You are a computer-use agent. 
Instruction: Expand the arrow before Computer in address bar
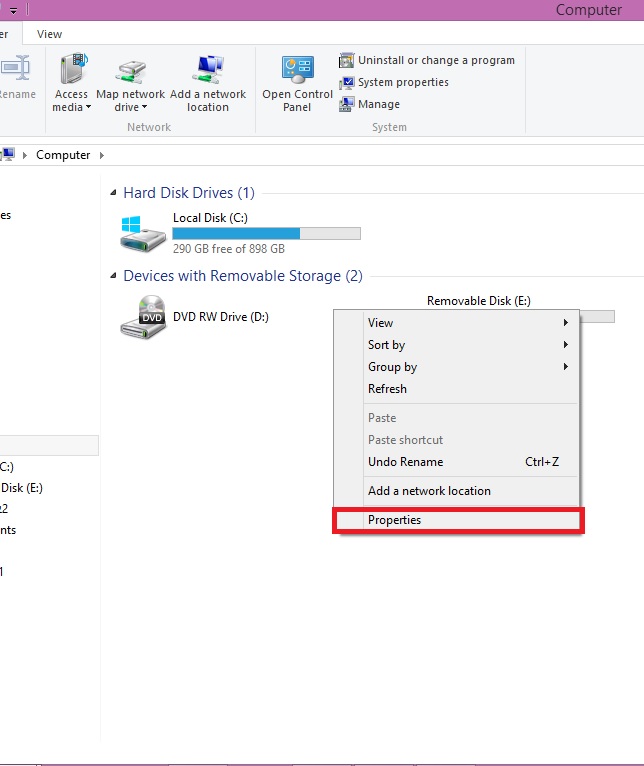coord(24,155)
